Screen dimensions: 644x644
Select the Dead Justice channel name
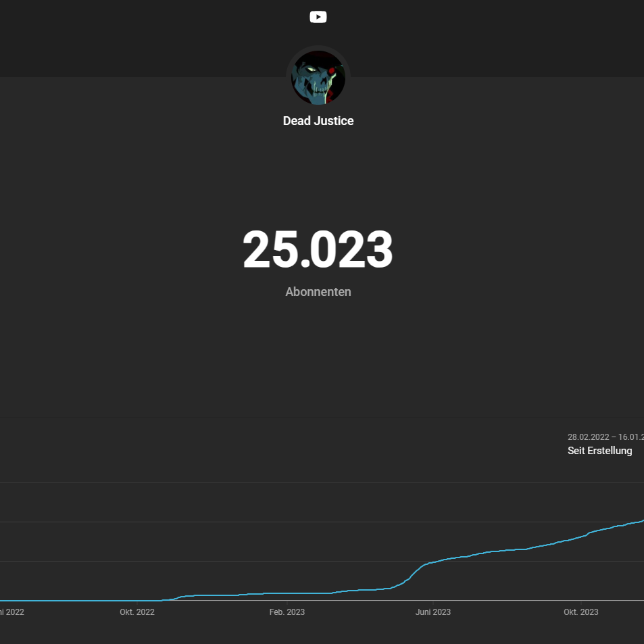318,121
